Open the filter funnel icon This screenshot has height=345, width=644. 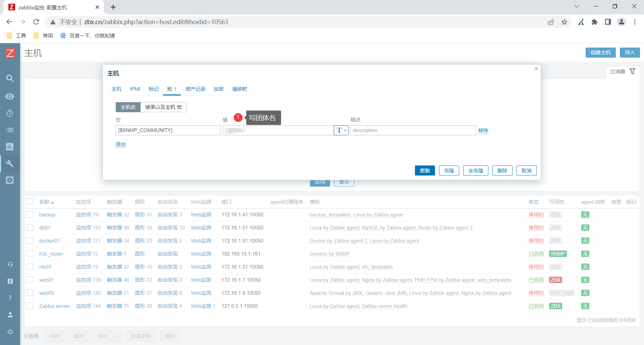coord(632,71)
